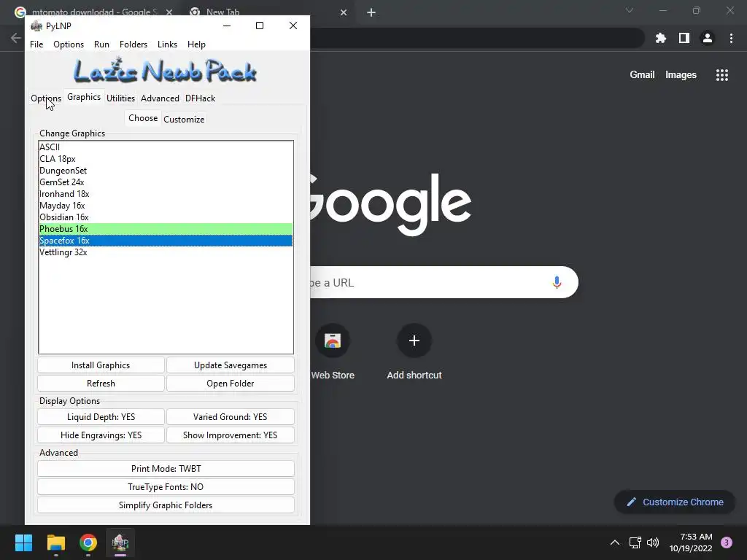Viewport: 747px width, 560px height.
Task: Toggle Hide Engravings setting
Action: click(101, 435)
